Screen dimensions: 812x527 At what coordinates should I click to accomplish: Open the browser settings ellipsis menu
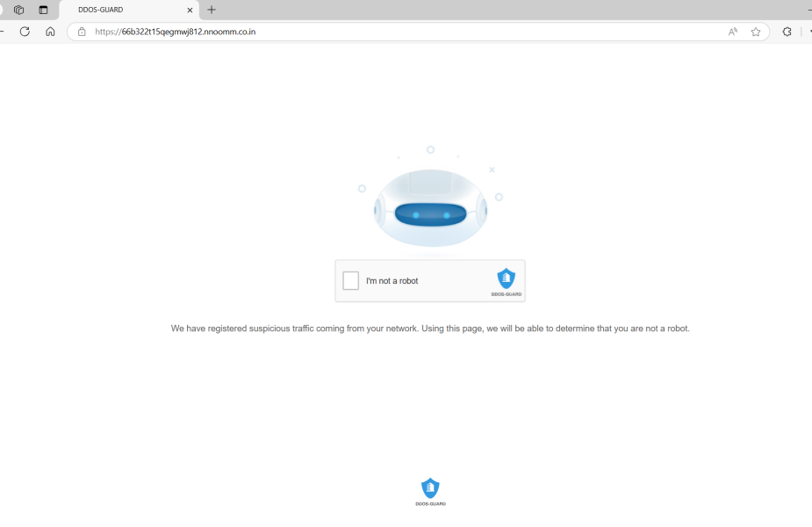[x=808, y=32]
